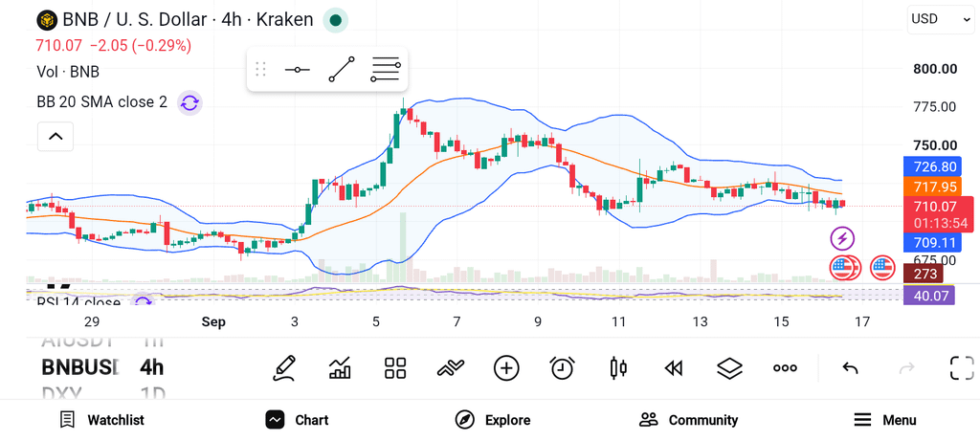Screen dimensions: 980x441
Task: Select the pencil drawing tool
Action: (283, 368)
